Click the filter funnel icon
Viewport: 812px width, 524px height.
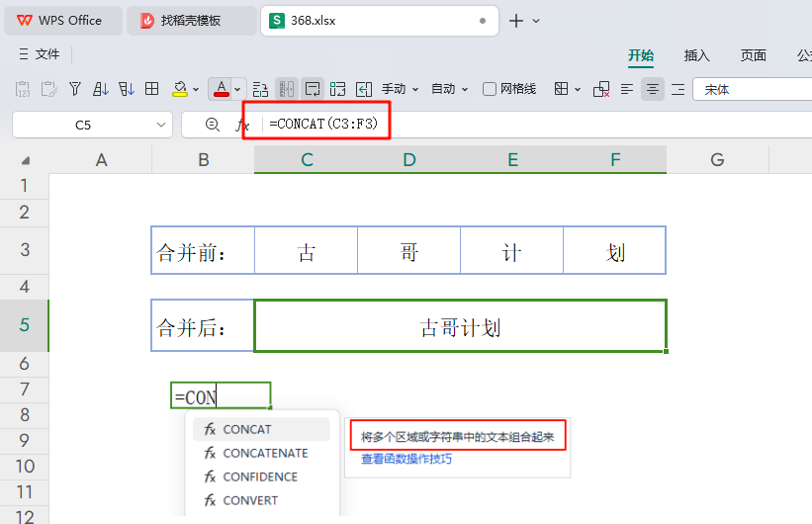(75, 89)
